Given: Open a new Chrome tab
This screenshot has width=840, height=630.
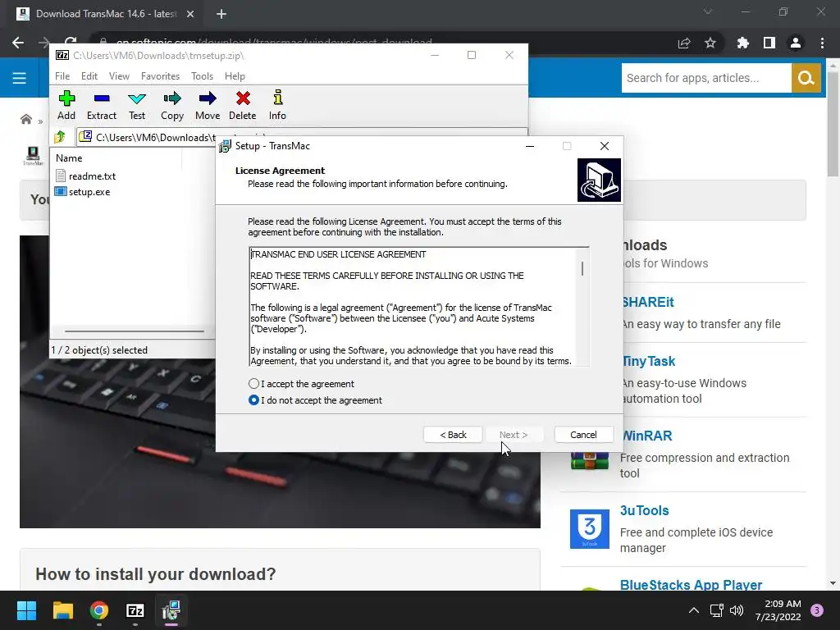Looking at the screenshot, I should pos(221,14).
